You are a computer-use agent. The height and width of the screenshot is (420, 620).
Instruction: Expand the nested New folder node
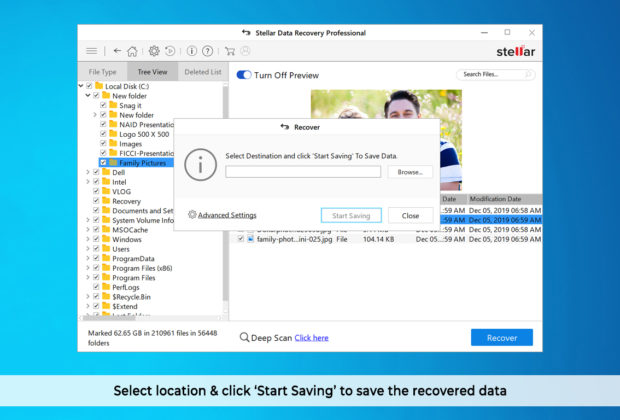95,115
